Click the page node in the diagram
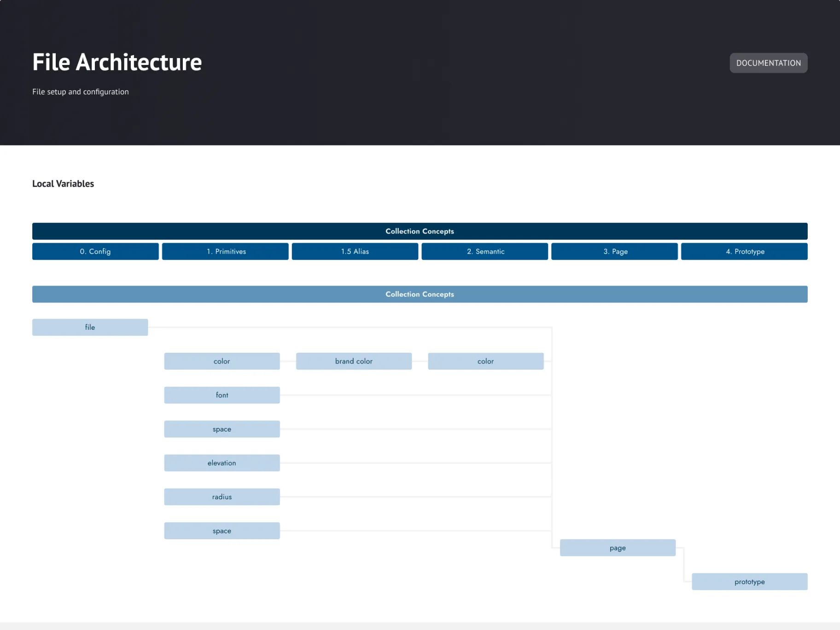This screenshot has width=840, height=630. point(618,548)
